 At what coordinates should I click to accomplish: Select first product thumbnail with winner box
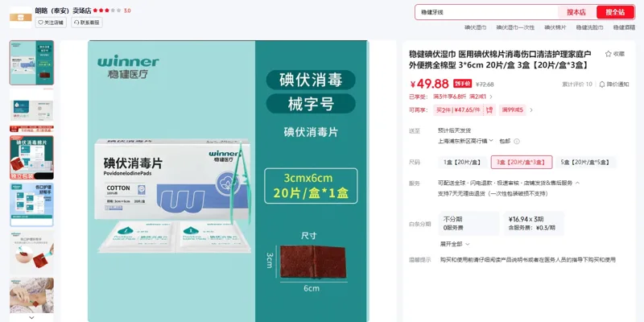(x=31, y=63)
